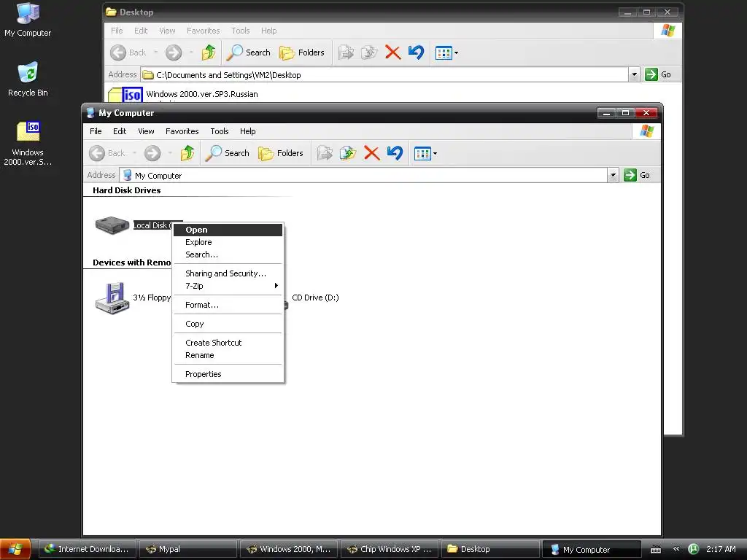The height and width of the screenshot is (560, 747).
Task: Click red Delete icon in Desktop window toolbar
Action: coord(392,52)
